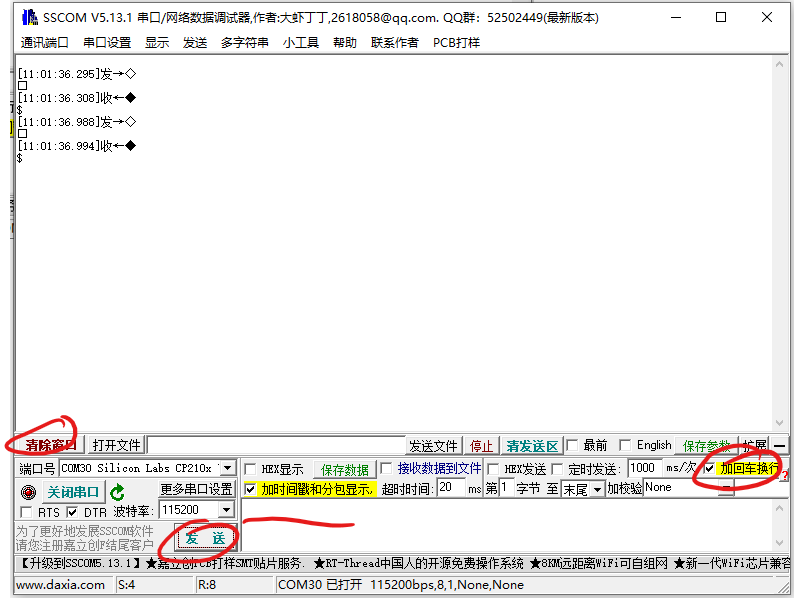This screenshot has width=794, height=598.
Task: Click the SSCOM application icon in title bar
Action: 29,17
